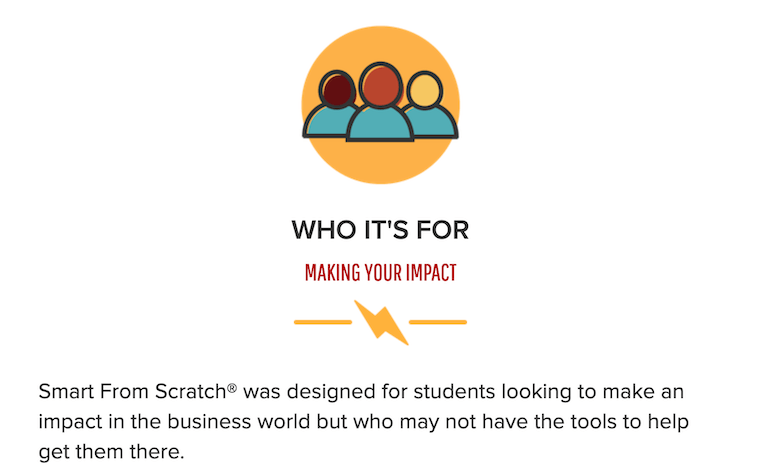The width and height of the screenshot is (760, 474).
Task: Click the red "MAKING YOUR IMPACT" subheading
Action: (380, 272)
